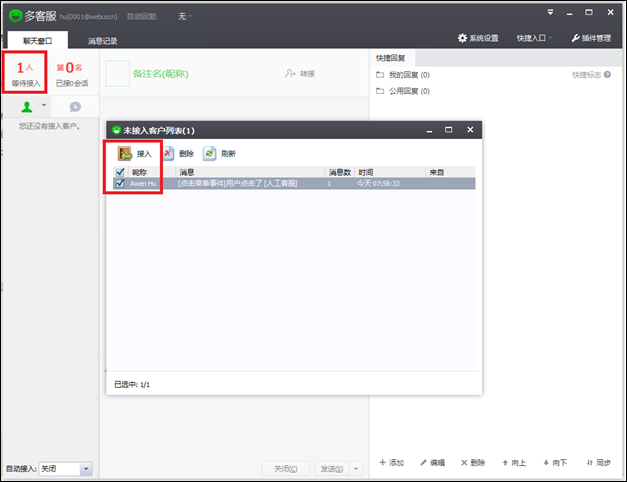The height and width of the screenshot is (482, 627).
Task: Sort by the 昵称 column header
Action: 152,172
